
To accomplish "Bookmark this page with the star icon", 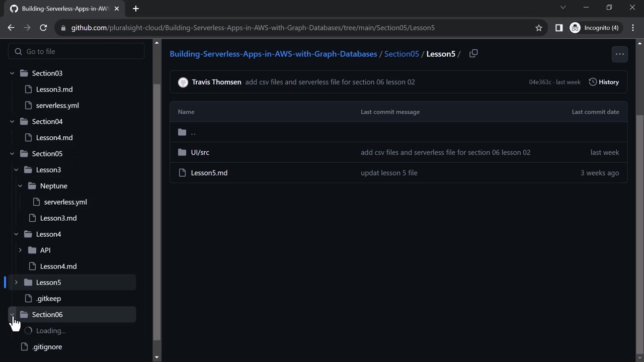I will point(539,28).
